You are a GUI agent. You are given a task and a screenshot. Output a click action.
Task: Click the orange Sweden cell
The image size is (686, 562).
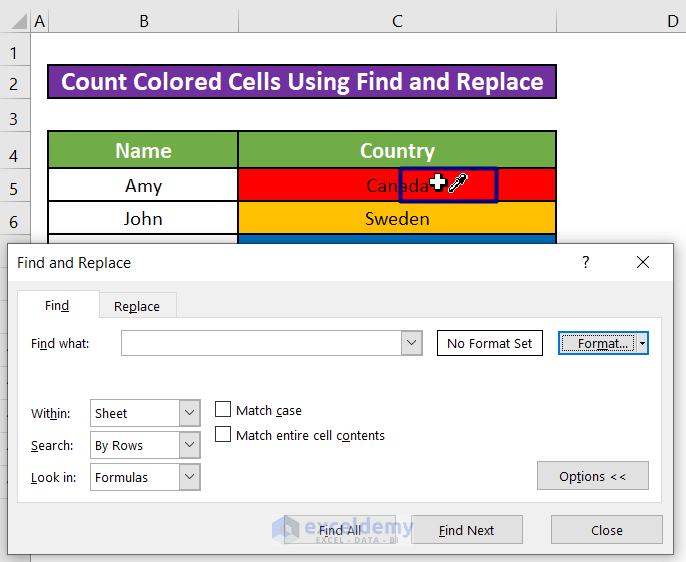[x=397, y=218]
